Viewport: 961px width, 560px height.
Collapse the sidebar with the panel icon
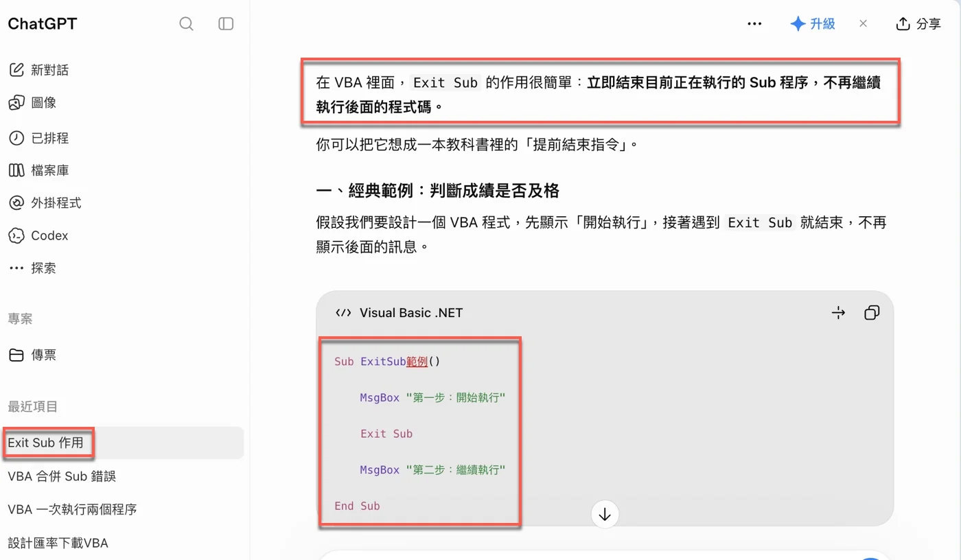226,24
